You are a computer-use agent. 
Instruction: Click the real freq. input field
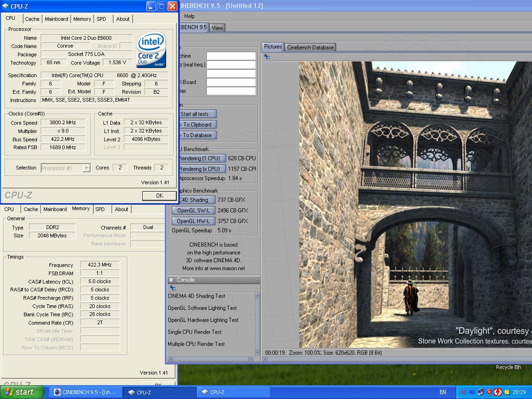[x=231, y=65]
